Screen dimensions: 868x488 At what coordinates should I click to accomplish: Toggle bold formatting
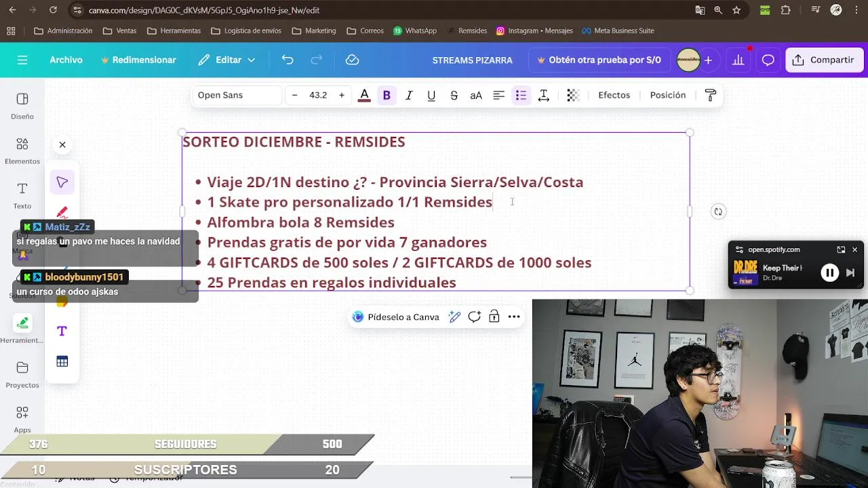pyautogui.click(x=387, y=95)
